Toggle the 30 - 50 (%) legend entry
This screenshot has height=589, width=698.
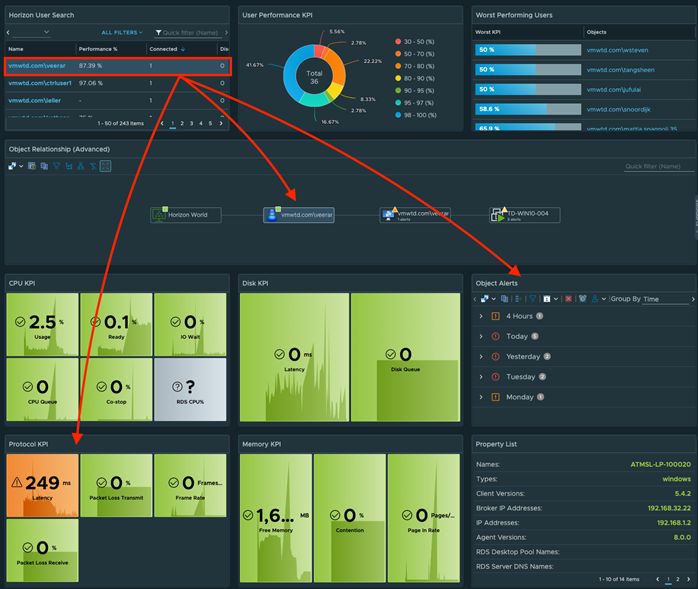tap(414, 41)
